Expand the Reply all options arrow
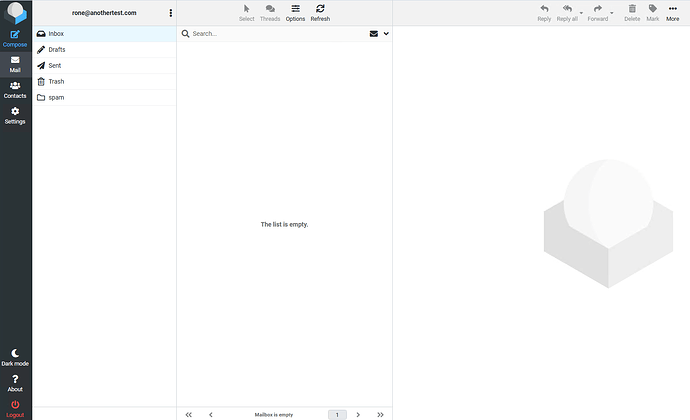690x420 pixels. pos(581,13)
